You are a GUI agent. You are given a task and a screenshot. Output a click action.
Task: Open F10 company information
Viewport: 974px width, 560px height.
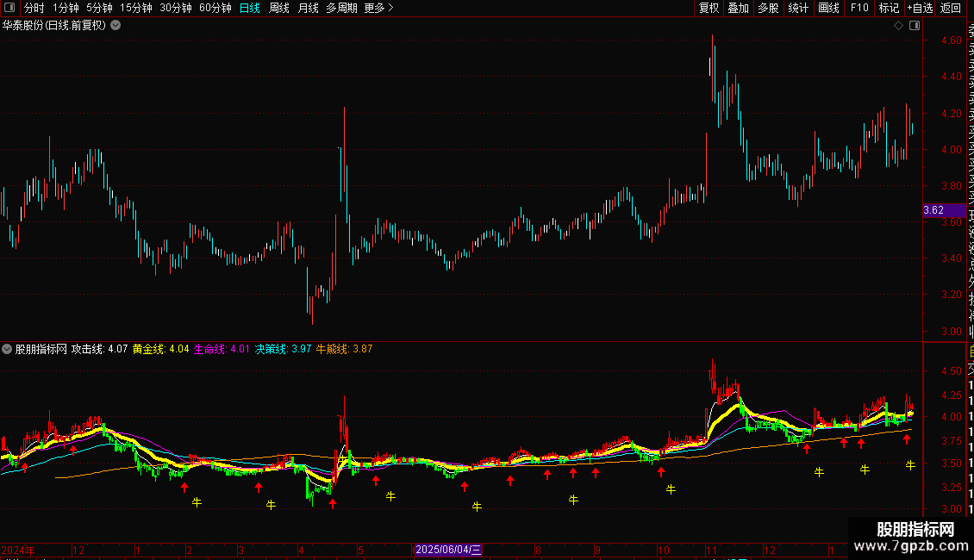click(859, 8)
